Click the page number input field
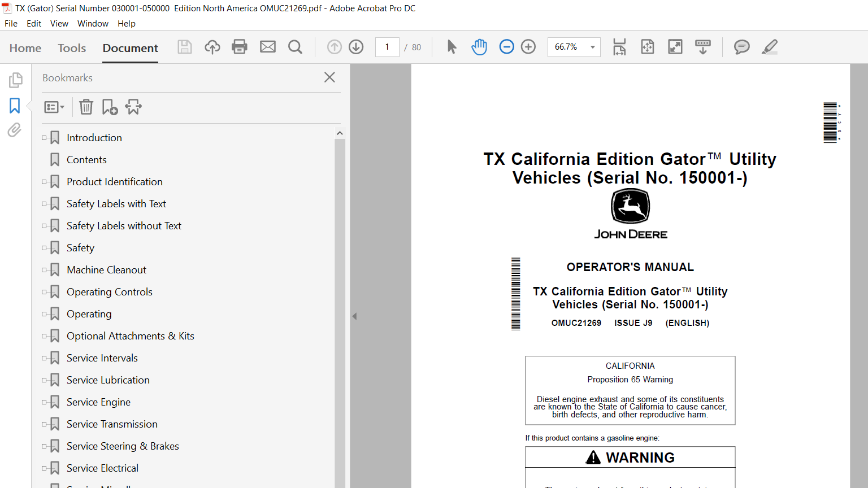Image resolution: width=868 pixels, height=488 pixels. (387, 47)
